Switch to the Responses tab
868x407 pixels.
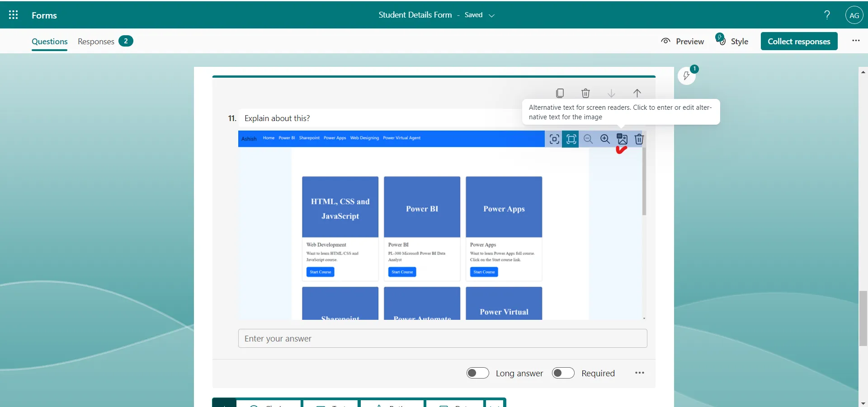pos(95,41)
